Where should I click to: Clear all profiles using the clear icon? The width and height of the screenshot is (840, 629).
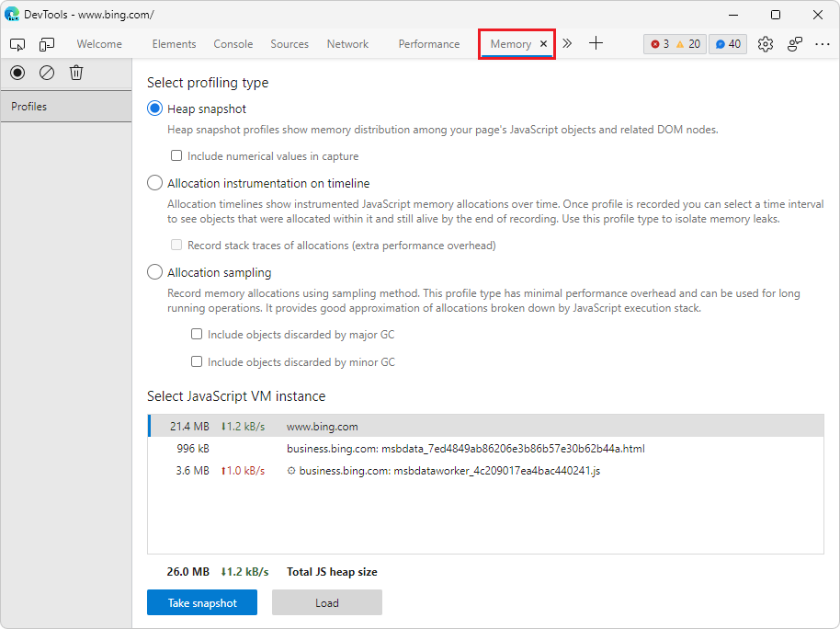(47, 72)
